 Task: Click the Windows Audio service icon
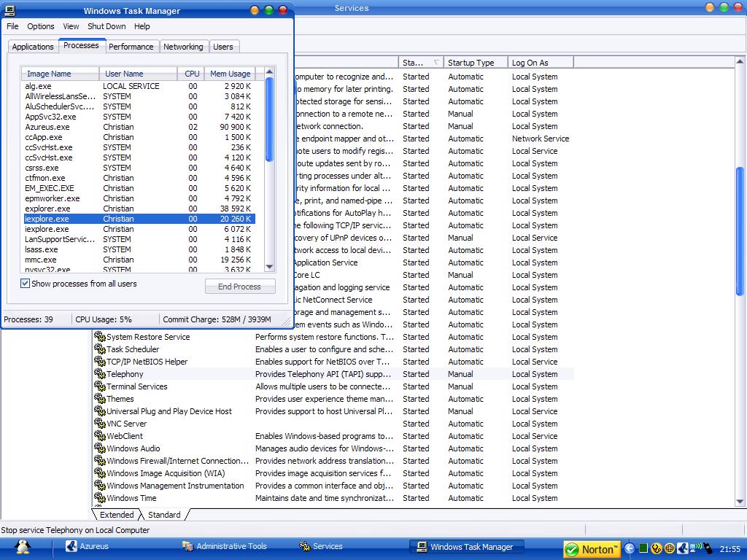tap(99, 448)
